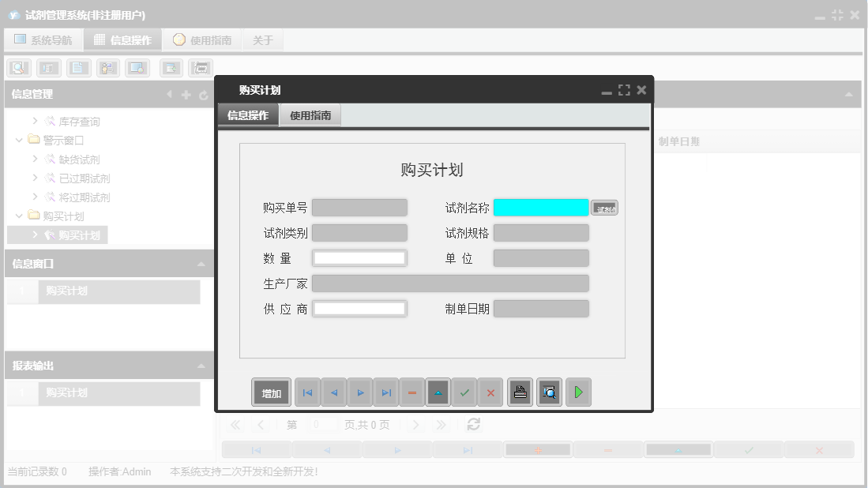This screenshot has width=868, height=488.
Task: Cancel changes with the red X icon
Action: pyautogui.click(x=490, y=392)
